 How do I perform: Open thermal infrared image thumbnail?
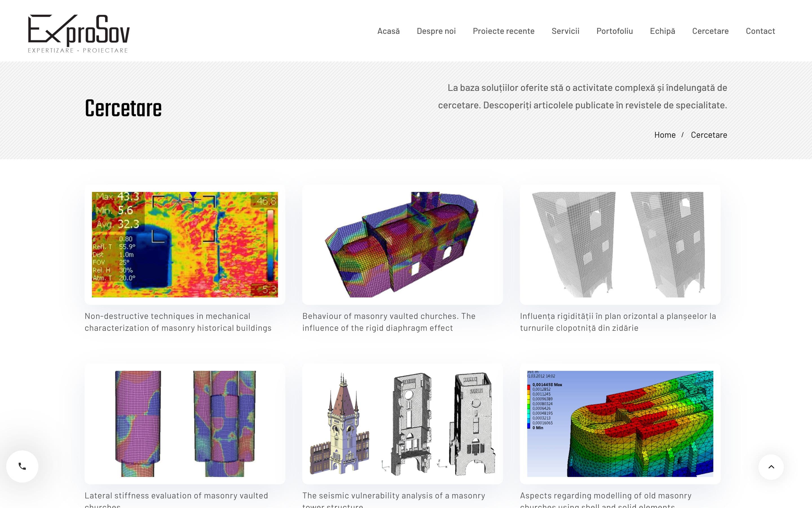pos(185,245)
